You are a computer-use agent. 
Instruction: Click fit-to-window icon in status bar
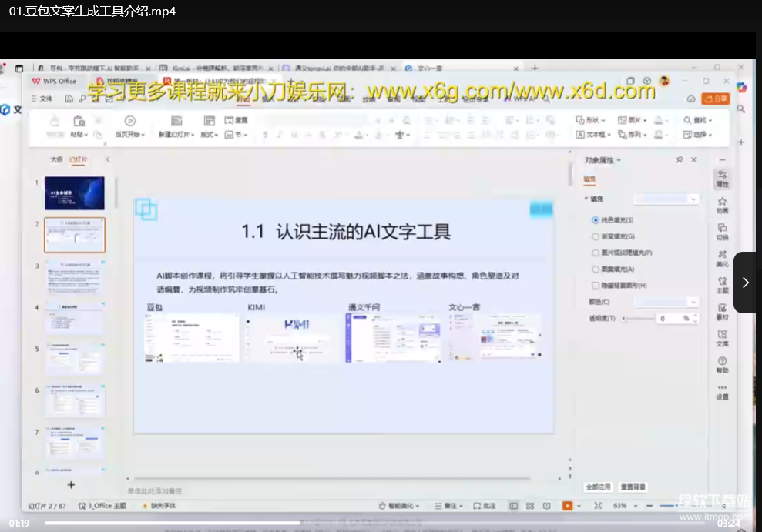click(598, 506)
